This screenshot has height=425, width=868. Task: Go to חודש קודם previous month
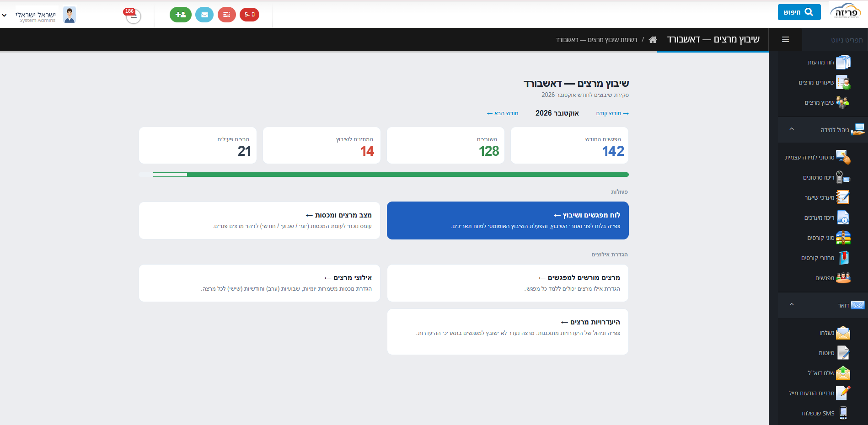[x=612, y=113]
